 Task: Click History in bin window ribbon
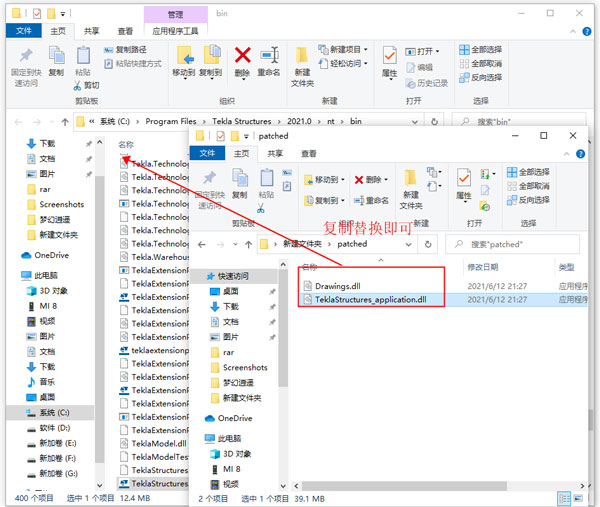point(427,83)
